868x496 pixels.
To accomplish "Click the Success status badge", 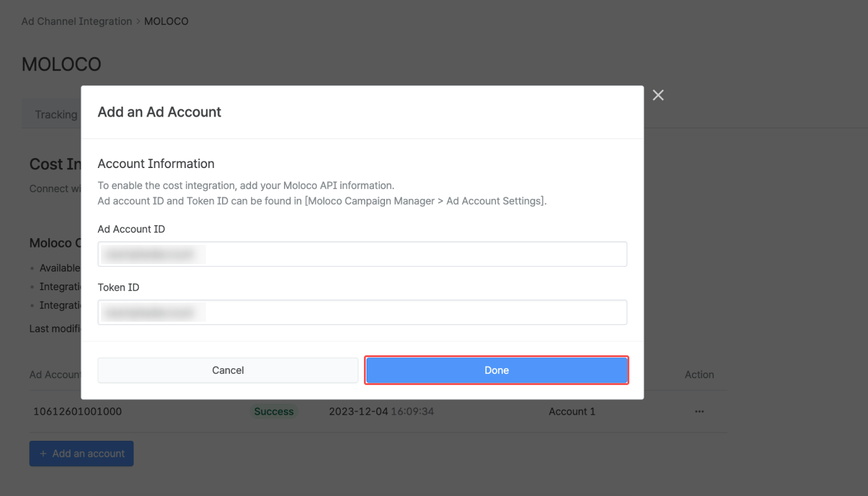I will [x=274, y=412].
